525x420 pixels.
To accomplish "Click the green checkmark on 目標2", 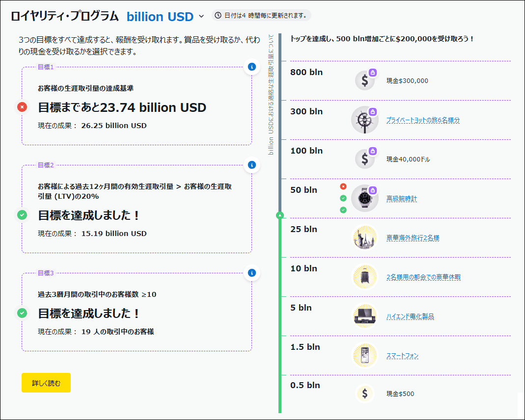I will tap(22, 215).
